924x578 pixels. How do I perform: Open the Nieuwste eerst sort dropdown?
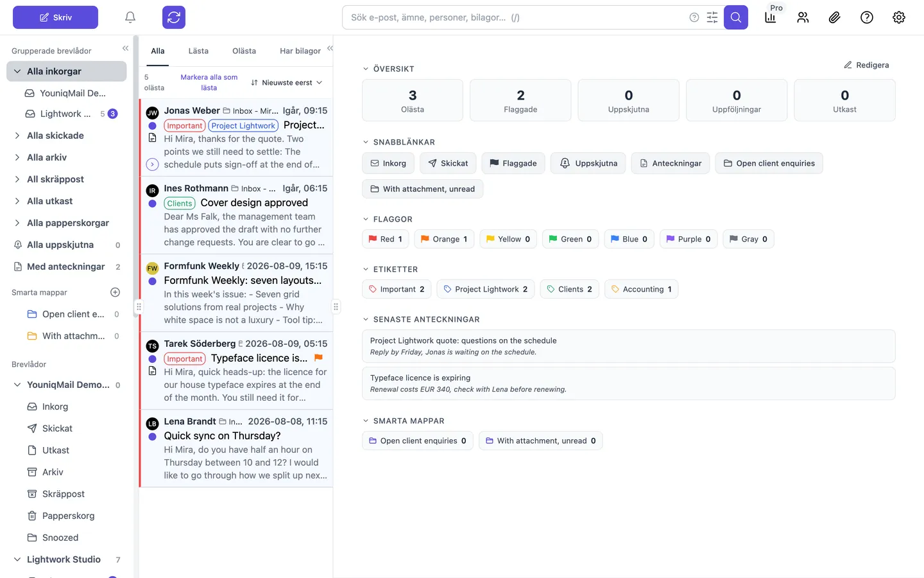point(287,83)
